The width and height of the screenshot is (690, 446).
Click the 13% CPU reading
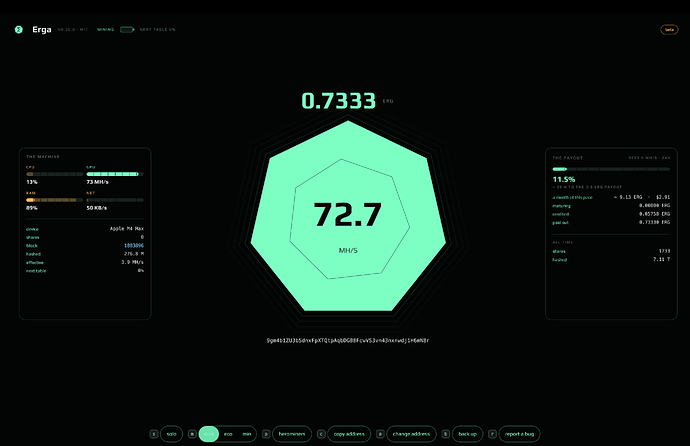(x=32, y=182)
